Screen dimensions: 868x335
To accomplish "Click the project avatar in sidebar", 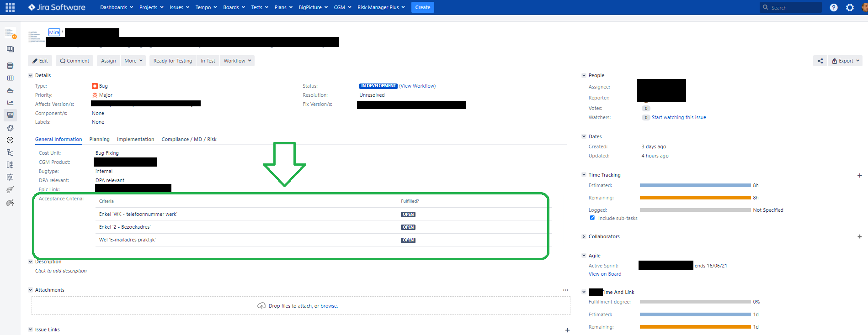I will 10,33.
